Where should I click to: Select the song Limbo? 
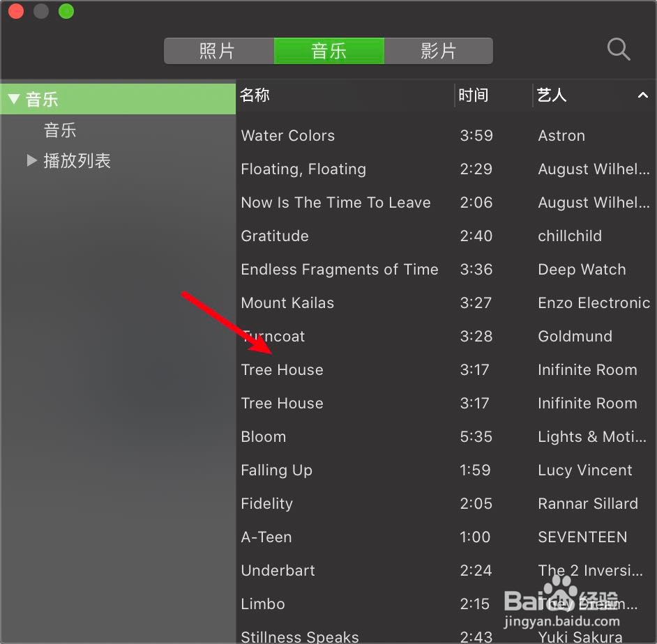(x=263, y=604)
